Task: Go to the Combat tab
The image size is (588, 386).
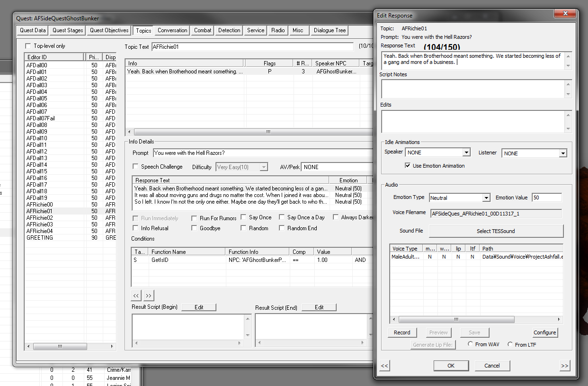Action: (x=203, y=30)
